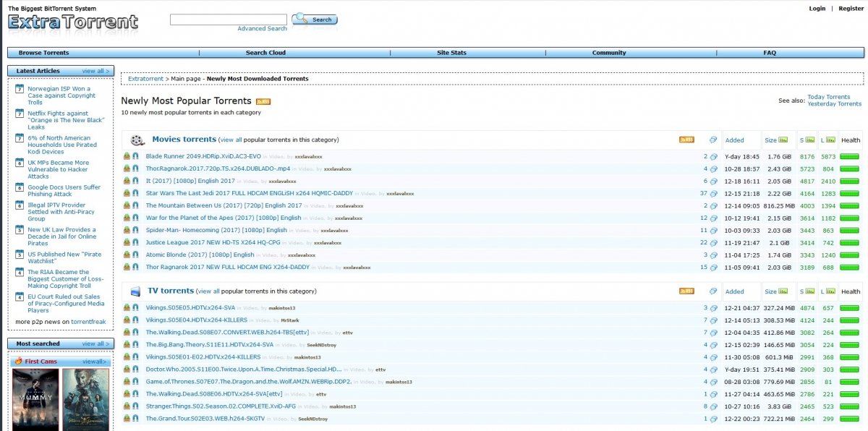The width and height of the screenshot is (868, 431).
Task: Click uploader MrStark on Vikings.S05E04 row
Action: (290, 320)
